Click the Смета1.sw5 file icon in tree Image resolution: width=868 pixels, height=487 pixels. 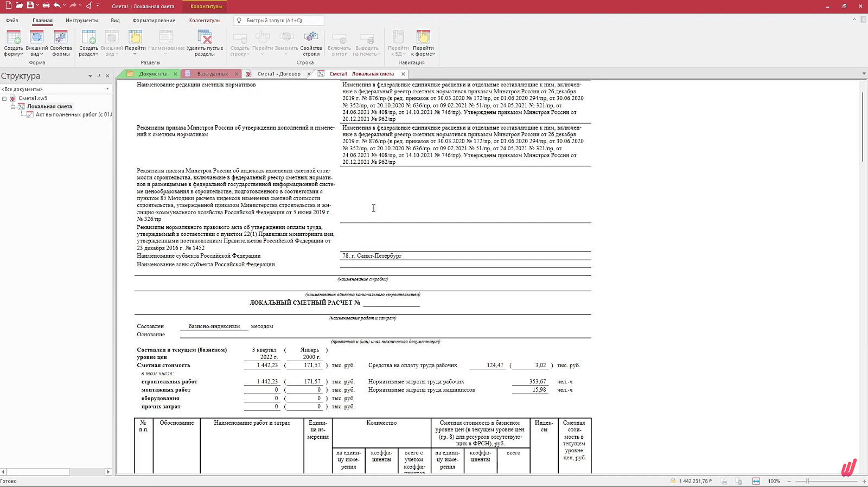tap(13, 98)
